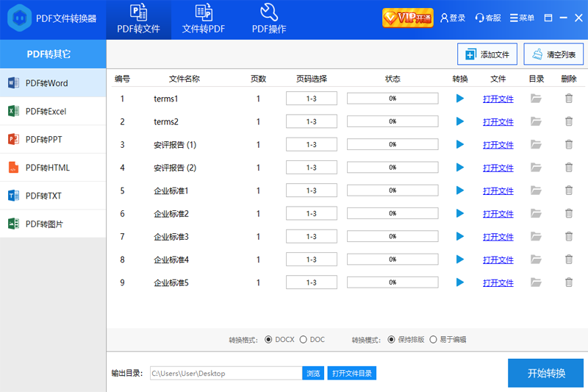Click progress bar of 安评报告 (2)

[x=392, y=168]
